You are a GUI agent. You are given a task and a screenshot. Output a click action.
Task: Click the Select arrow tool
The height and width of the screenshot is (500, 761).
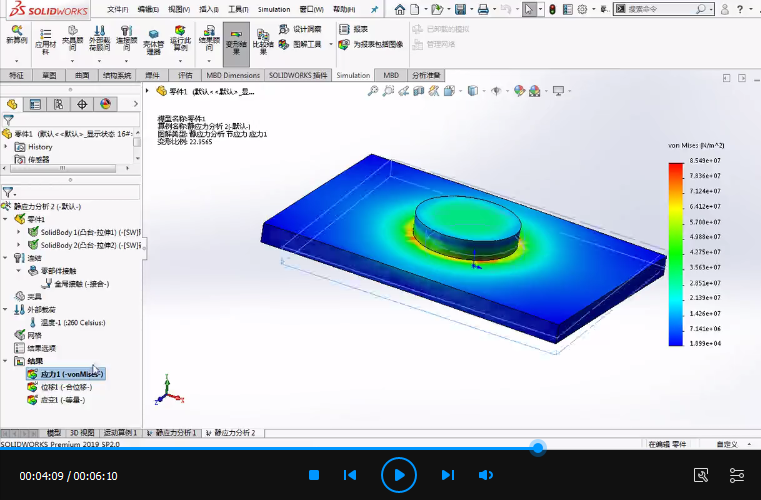tap(529, 9)
